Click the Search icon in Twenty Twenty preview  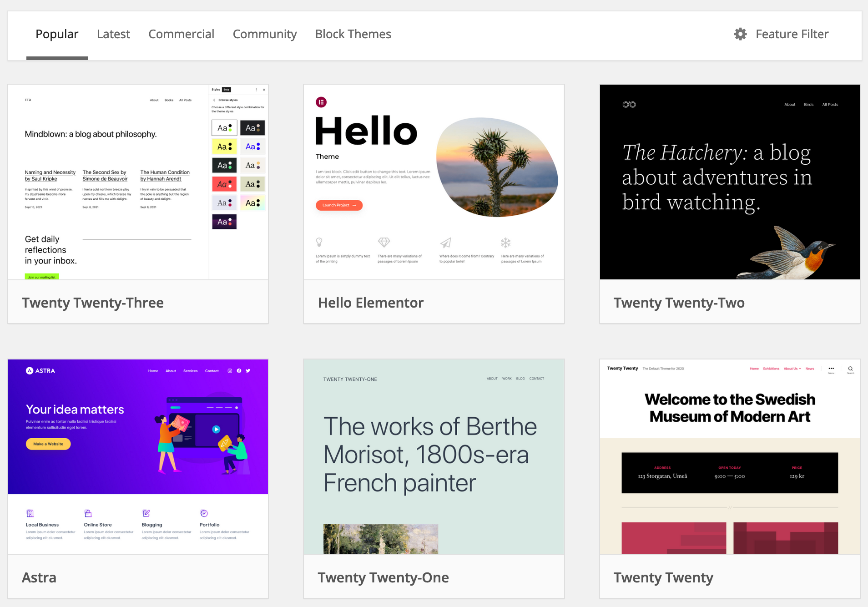850,369
